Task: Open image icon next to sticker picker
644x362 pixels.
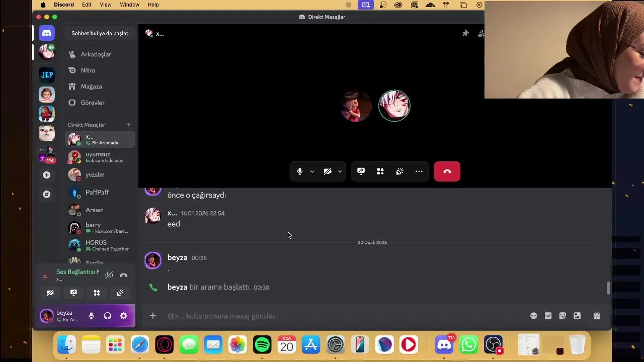Action: pos(577,316)
